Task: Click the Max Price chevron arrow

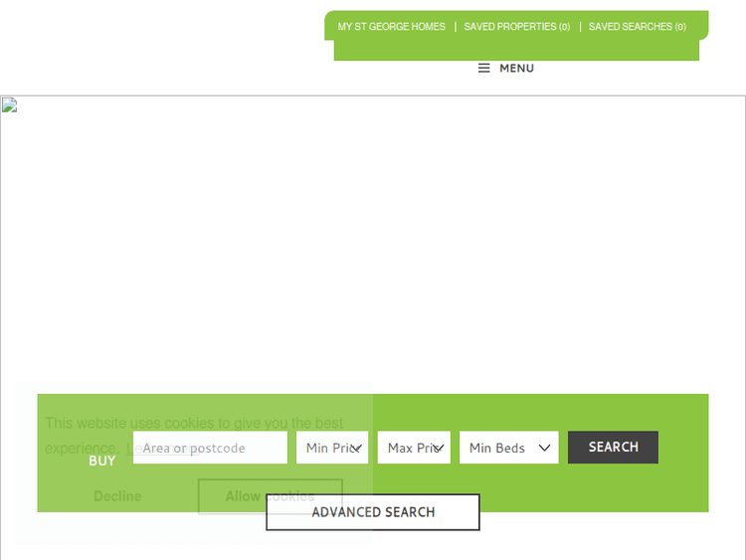Action: pos(439,448)
